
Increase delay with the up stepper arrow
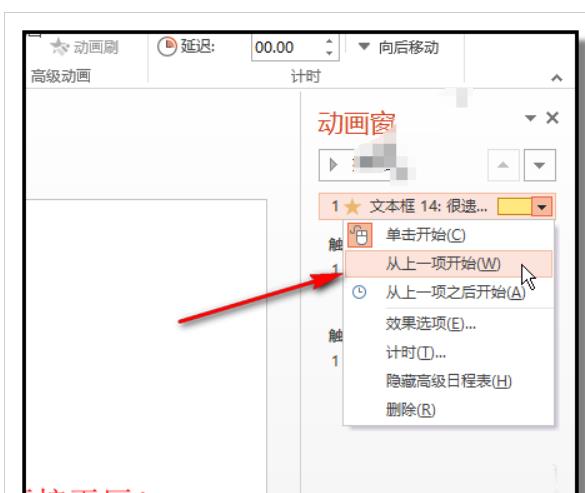pyautogui.click(x=329, y=41)
